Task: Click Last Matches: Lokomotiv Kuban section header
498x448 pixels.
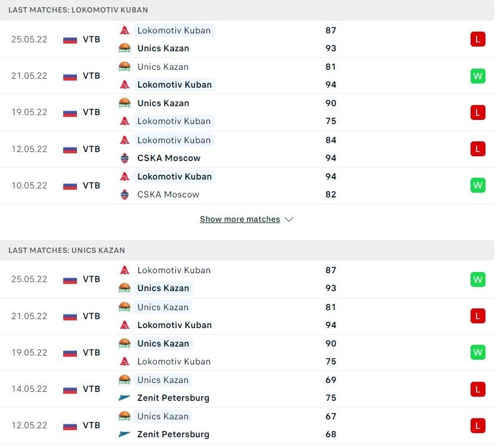Action: click(78, 10)
